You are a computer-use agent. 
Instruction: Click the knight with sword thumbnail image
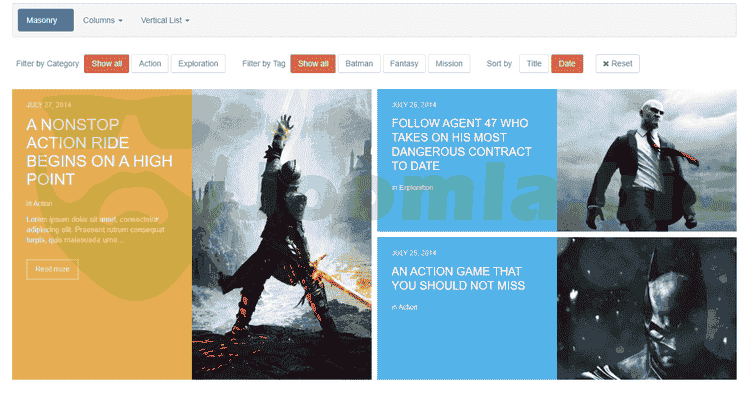point(282,234)
